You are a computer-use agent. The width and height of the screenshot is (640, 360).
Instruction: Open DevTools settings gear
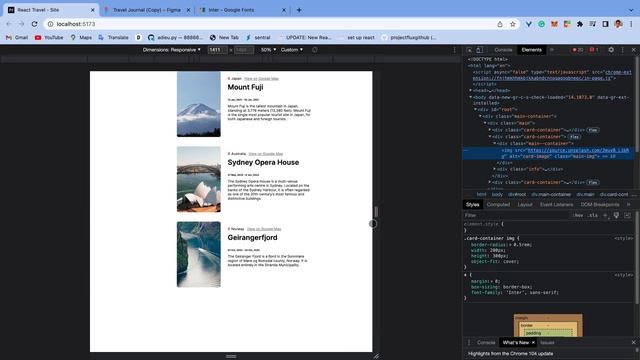[x=611, y=50]
